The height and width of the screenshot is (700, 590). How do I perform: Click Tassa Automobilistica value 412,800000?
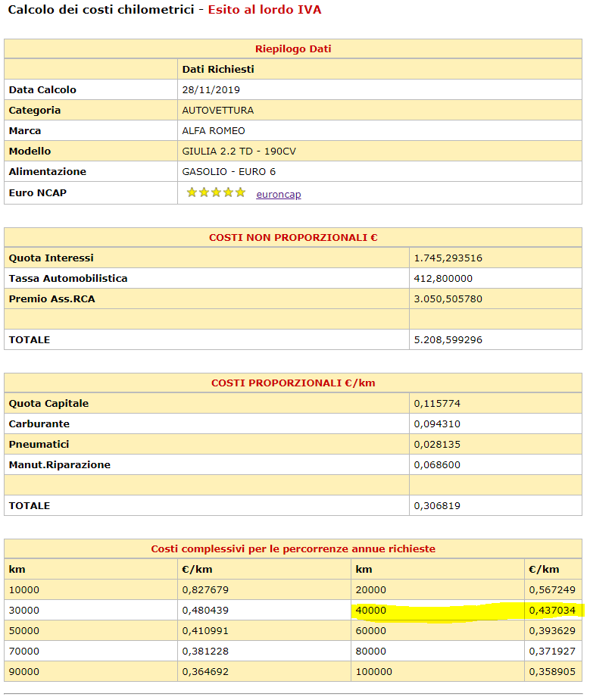443,279
